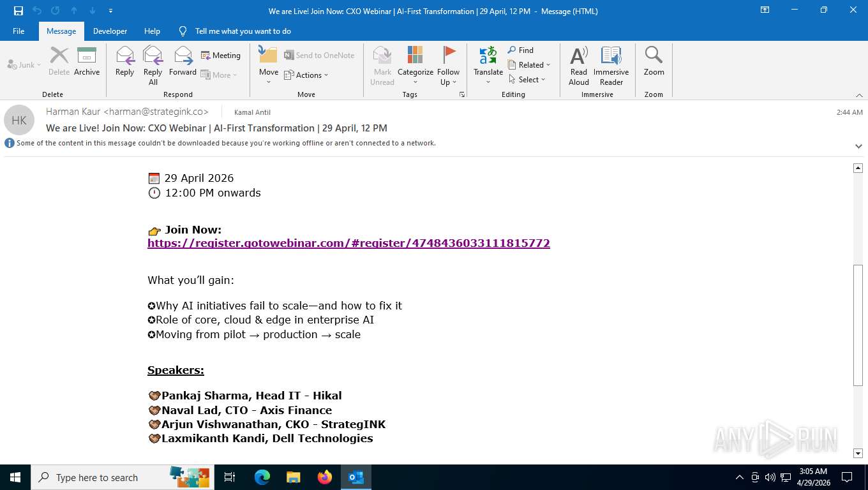Open the Related dropdown
The height and width of the screenshot is (490, 868).
click(529, 64)
